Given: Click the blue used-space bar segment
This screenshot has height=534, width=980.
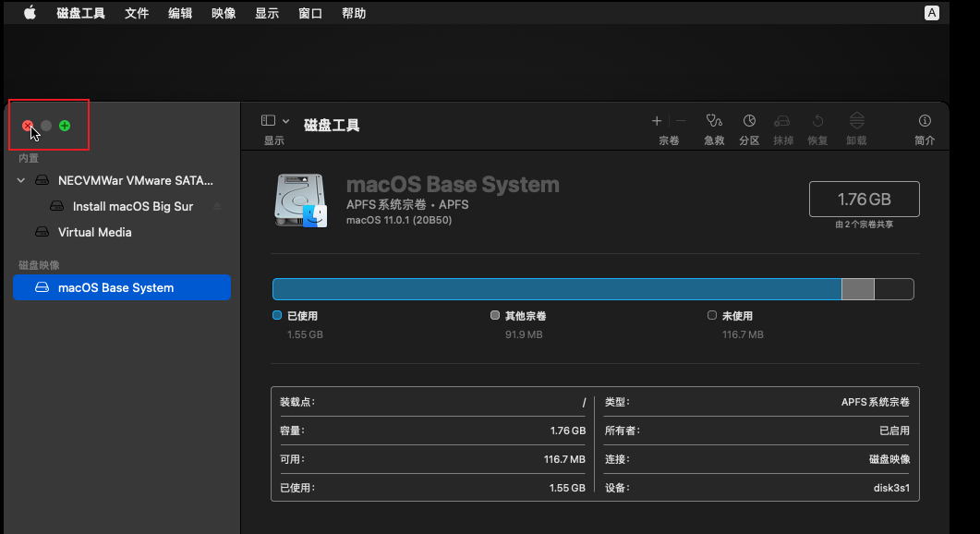Looking at the screenshot, I should (557, 289).
